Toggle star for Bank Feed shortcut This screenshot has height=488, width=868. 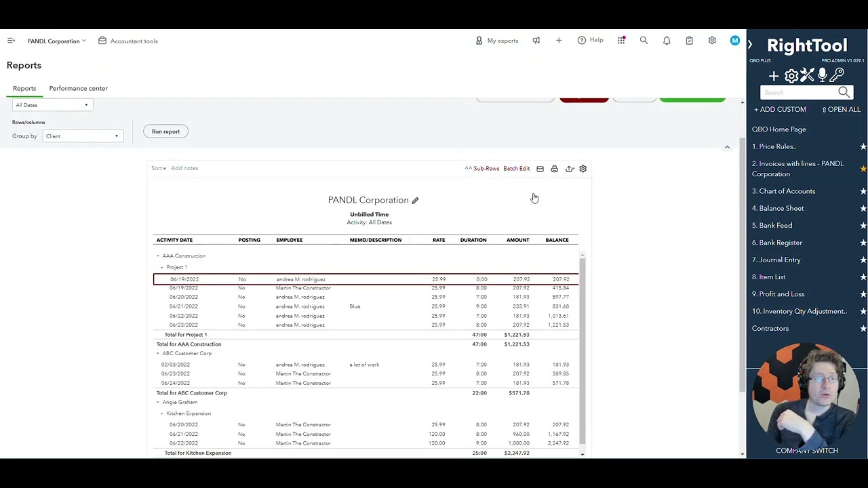click(863, 226)
